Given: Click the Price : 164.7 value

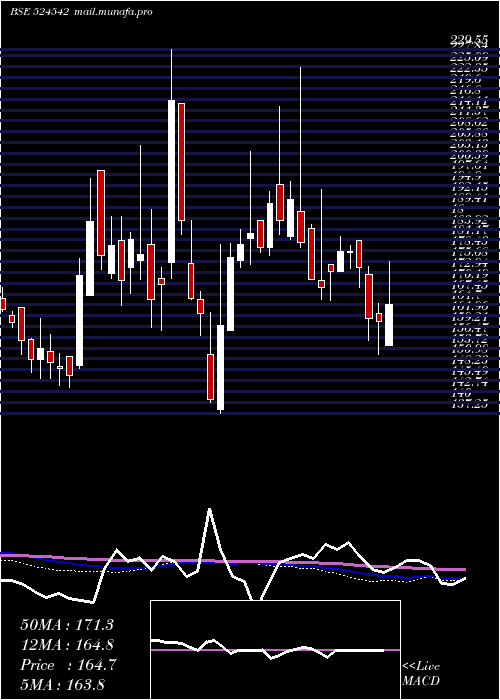Looking at the screenshot, I should [x=68, y=665].
